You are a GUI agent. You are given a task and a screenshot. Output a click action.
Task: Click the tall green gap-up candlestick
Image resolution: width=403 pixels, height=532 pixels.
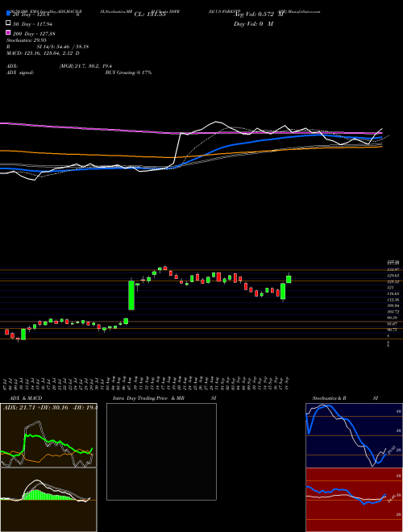(131, 295)
